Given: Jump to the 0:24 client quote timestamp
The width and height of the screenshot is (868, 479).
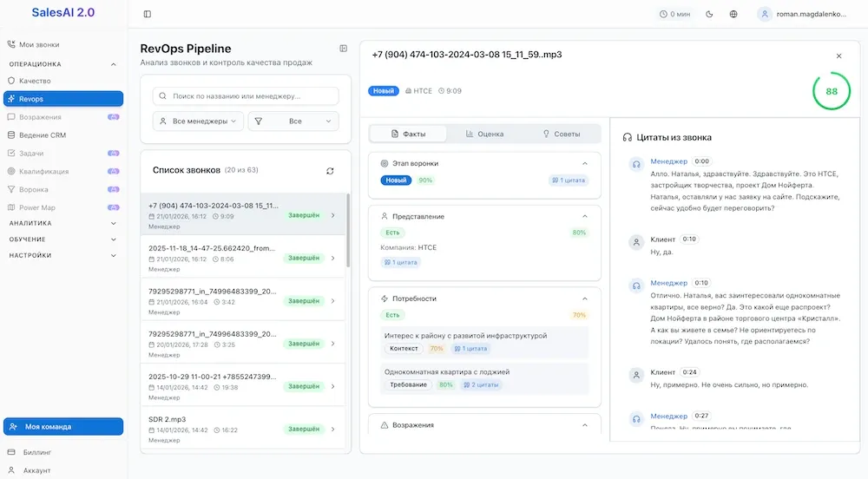Looking at the screenshot, I should pyautogui.click(x=689, y=372).
